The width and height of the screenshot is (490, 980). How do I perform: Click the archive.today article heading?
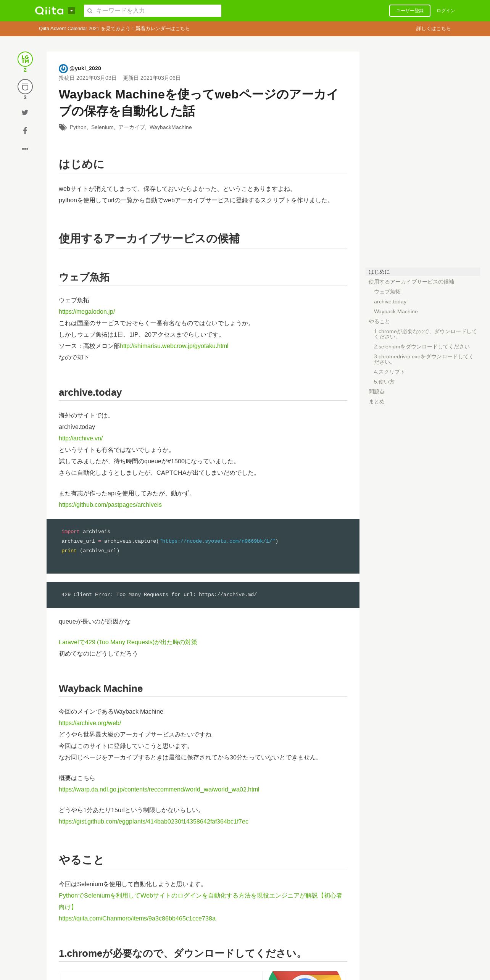[90, 392]
